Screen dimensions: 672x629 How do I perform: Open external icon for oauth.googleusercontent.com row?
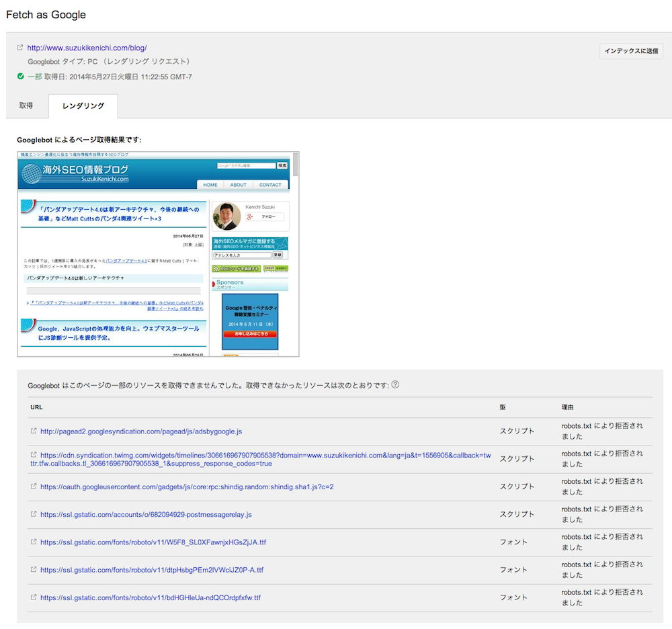pos(34,487)
